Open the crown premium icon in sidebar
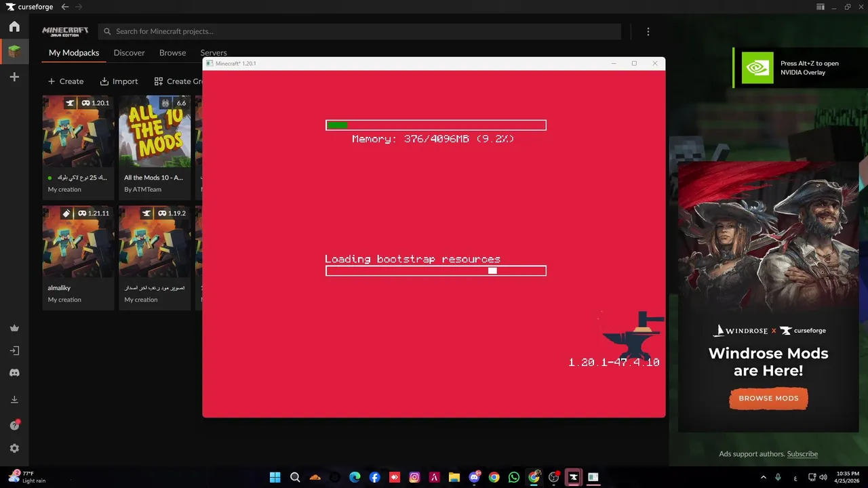This screenshot has width=868, height=488. [x=14, y=328]
